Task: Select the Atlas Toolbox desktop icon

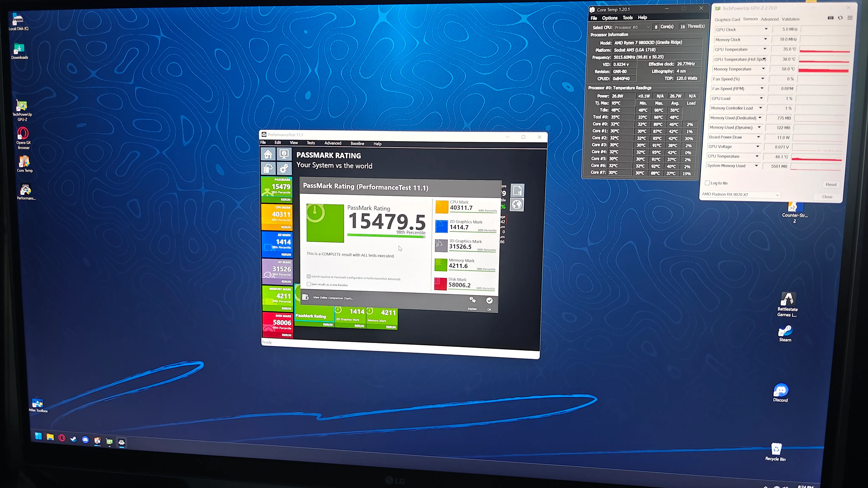Action: click(x=38, y=405)
